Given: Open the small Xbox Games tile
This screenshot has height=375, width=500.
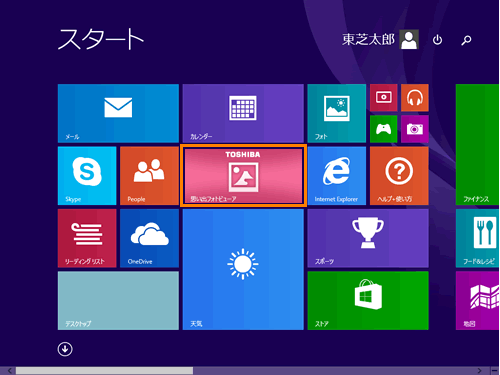Looking at the screenshot, I should pos(384,129).
